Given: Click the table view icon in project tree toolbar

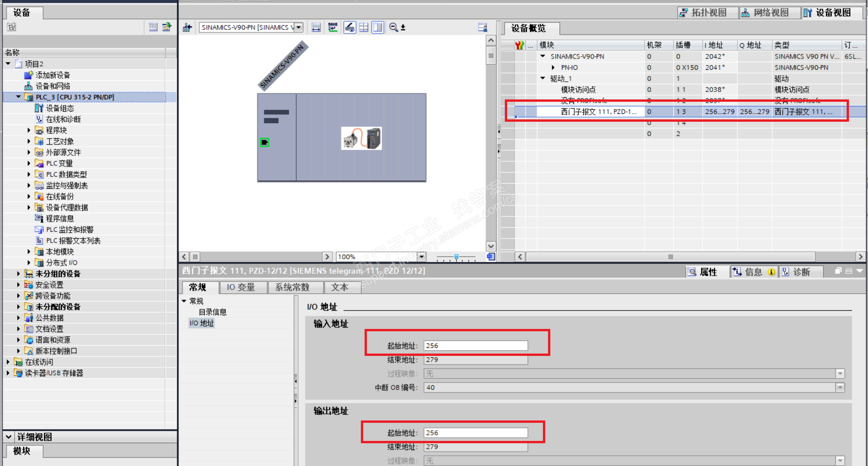Looking at the screenshot, I should point(153,27).
